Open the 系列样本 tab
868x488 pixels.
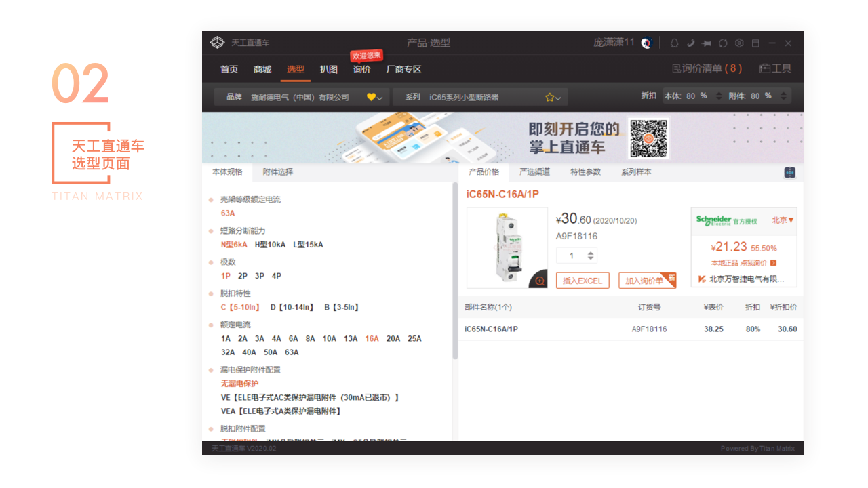[636, 172]
